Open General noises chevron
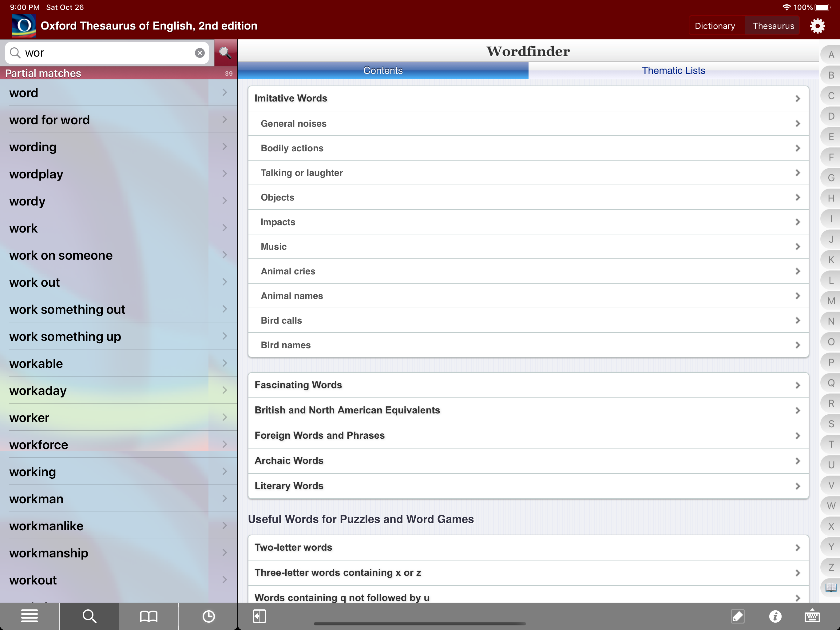 click(798, 124)
